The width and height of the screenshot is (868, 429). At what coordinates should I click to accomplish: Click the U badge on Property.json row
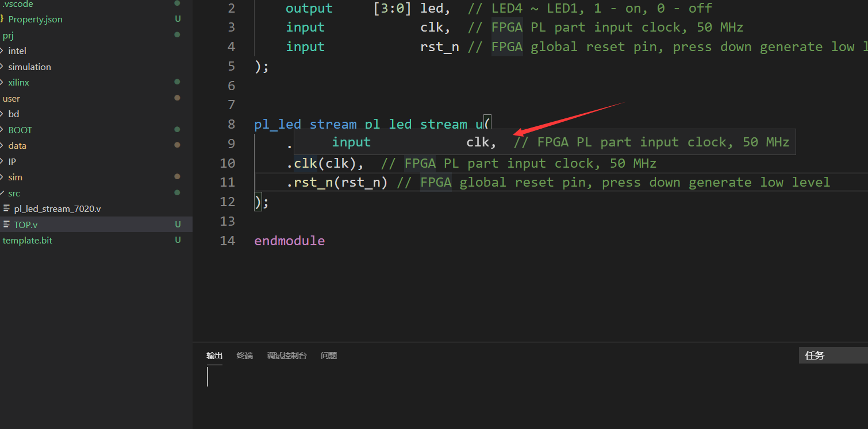coord(178,19)
